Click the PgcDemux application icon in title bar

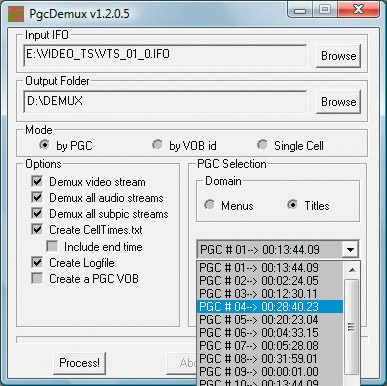click(x=16, y=14)
